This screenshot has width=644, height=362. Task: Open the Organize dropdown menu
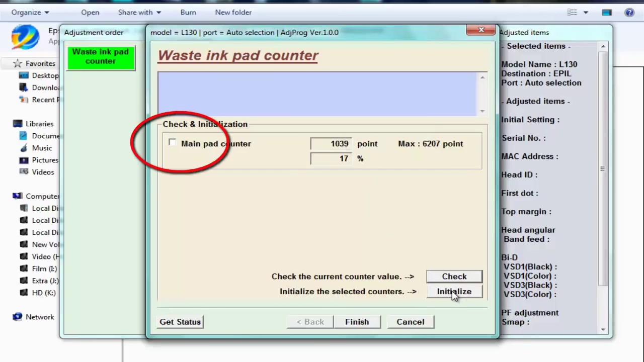(30, 12)
